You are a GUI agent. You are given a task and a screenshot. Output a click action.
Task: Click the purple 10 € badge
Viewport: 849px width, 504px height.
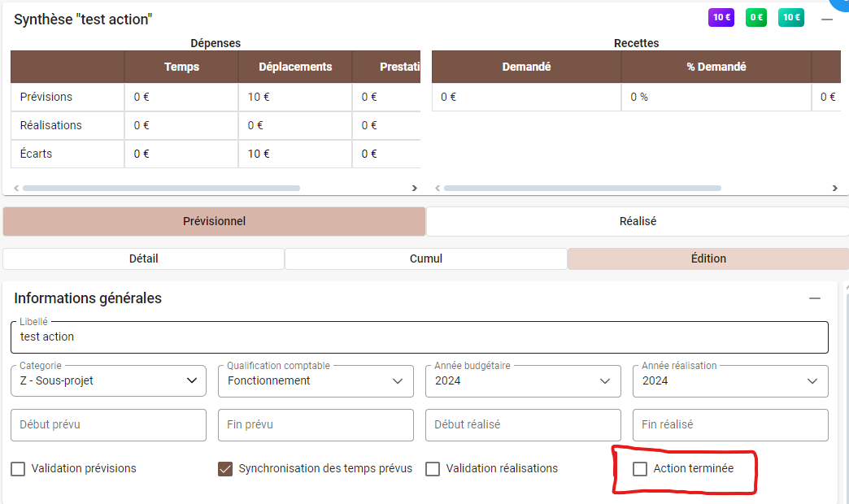(x=721, y=18)
